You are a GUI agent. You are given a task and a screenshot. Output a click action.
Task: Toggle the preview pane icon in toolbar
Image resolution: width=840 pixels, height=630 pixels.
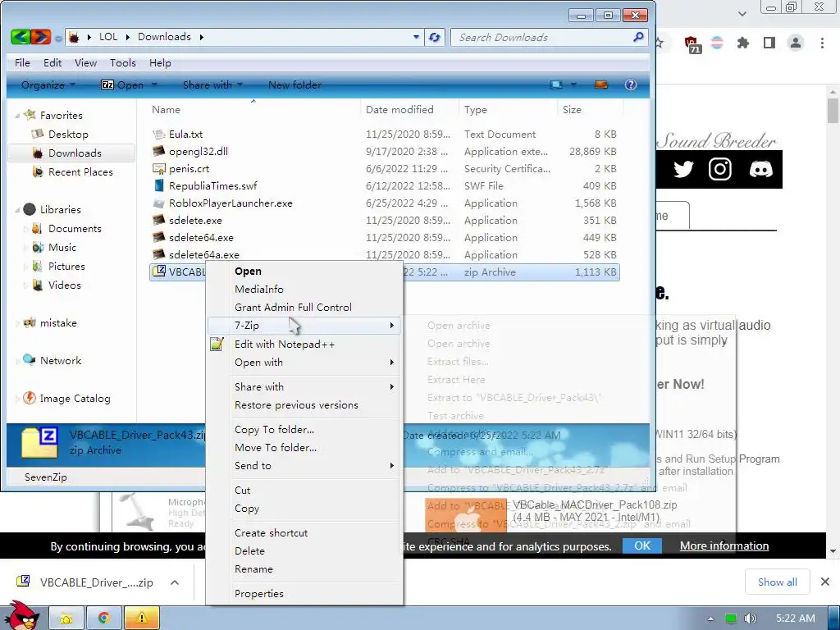click(x=601, y=84)
